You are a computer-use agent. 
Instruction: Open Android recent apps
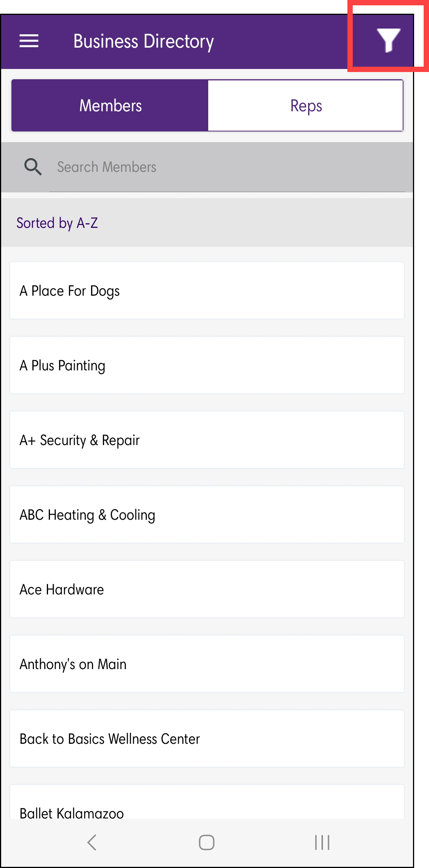coord(322,842)
